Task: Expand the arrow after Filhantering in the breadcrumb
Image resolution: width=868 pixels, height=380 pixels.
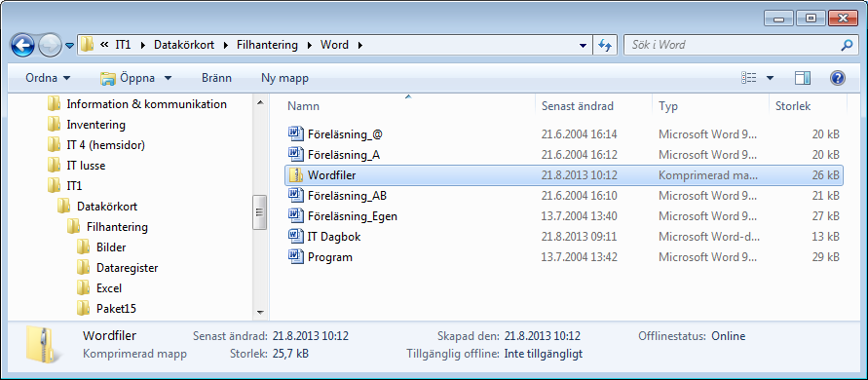Action: click(x=310, y=45)
